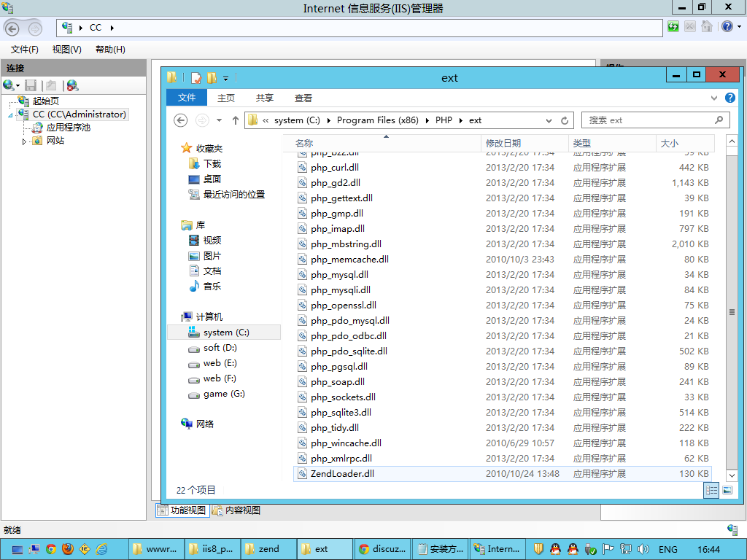
Task: Open Chrome from the taskbar
Action: [x=51, y=549]
